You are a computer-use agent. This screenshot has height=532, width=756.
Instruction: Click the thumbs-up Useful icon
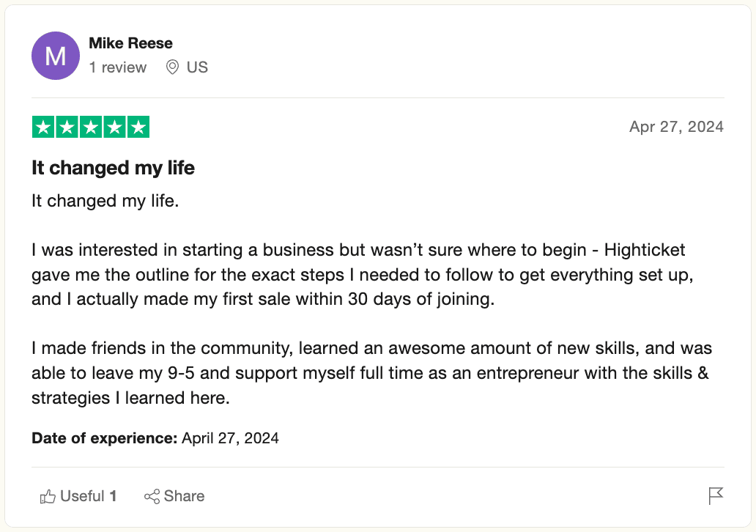[48, 497]
